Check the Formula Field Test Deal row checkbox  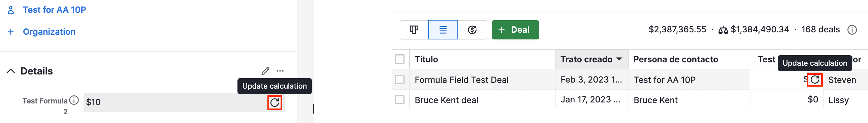click(x=399, y=80)
